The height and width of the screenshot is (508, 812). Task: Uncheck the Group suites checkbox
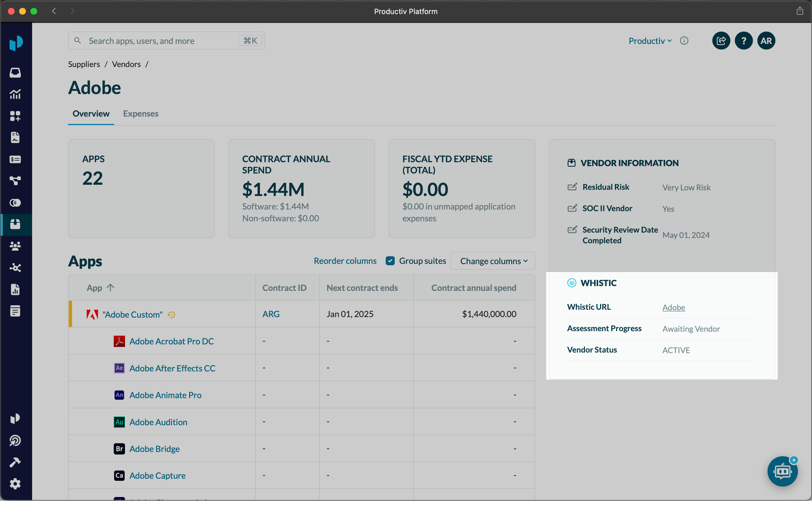pyautogui.click(x=390, y=261)
